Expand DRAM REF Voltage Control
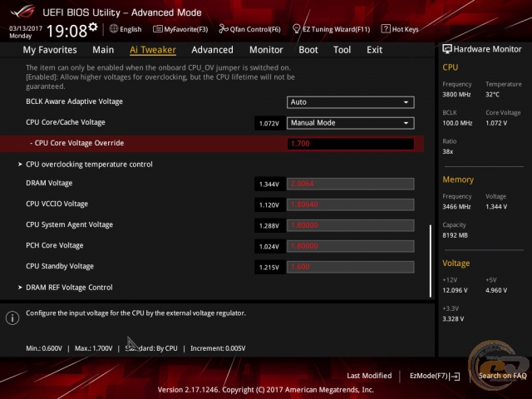This screenshot has height=399, width=532. coord(66,288)
